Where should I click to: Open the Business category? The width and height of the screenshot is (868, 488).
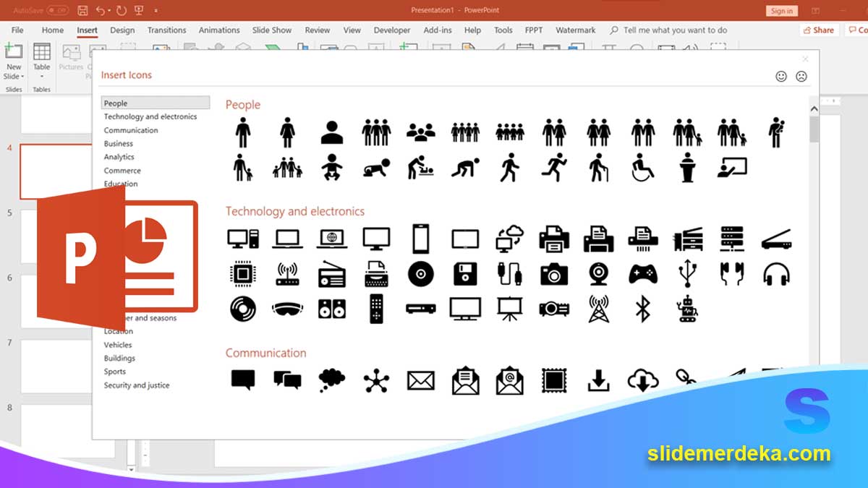(119, 144)
